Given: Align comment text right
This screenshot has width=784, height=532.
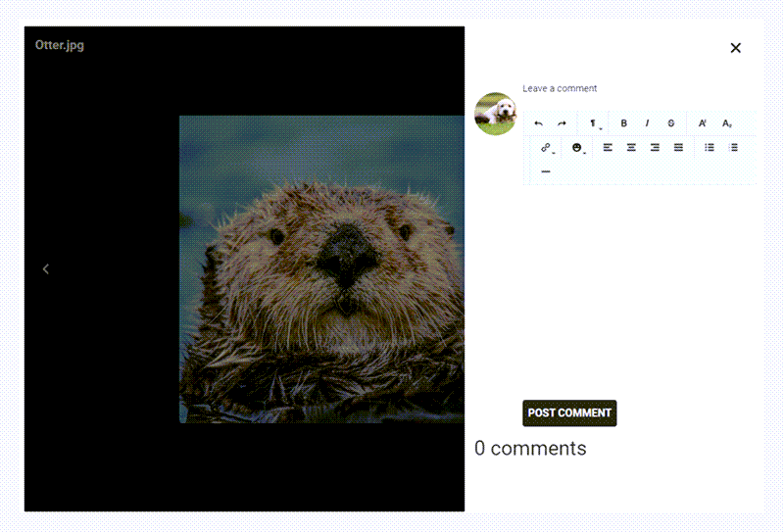Looking at the screenshot, I should coord(655,148).
